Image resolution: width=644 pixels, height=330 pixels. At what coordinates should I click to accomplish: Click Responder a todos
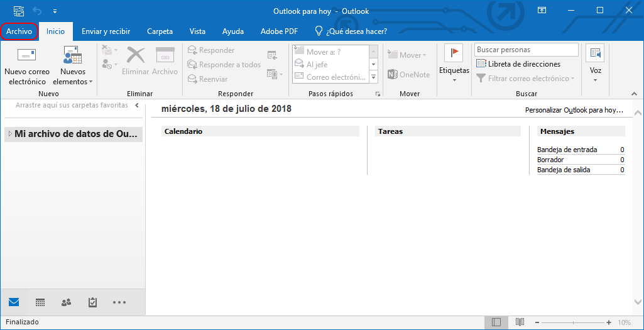click(224, 65)
